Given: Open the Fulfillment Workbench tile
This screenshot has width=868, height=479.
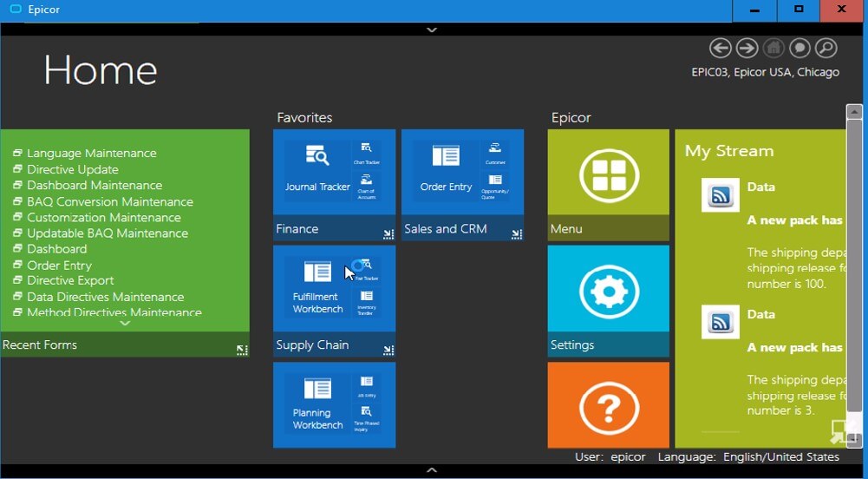Looking at the screenshot, I should tap(317, 287).
